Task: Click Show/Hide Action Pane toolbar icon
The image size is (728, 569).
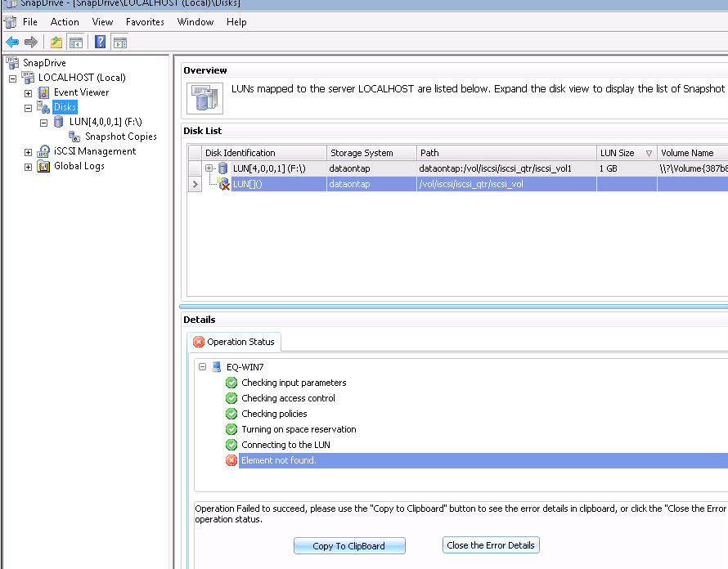Action: [x=120, y=43]
